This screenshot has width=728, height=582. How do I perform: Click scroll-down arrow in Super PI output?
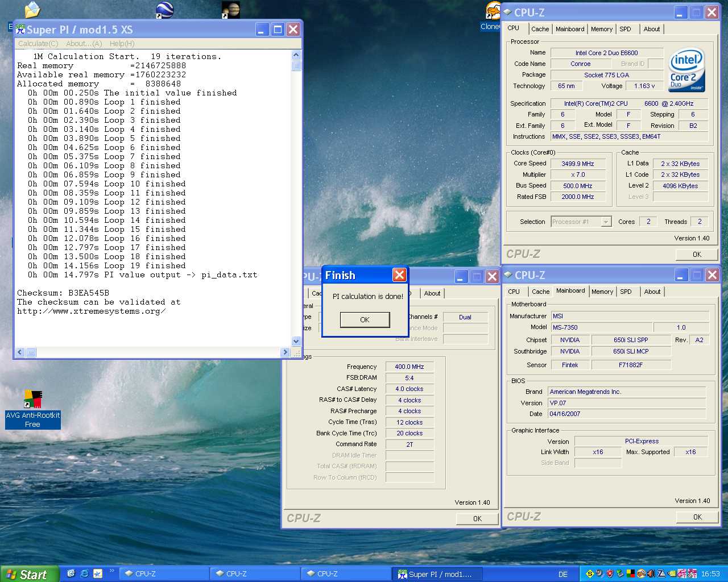pyautogui.click(x=296, y=341)
